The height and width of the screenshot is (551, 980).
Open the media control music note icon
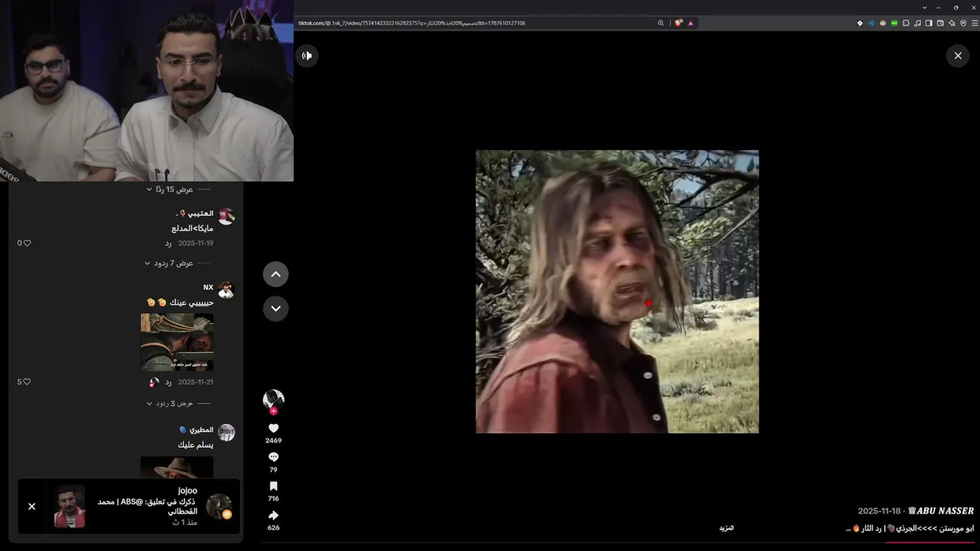(x=917, y=23)
